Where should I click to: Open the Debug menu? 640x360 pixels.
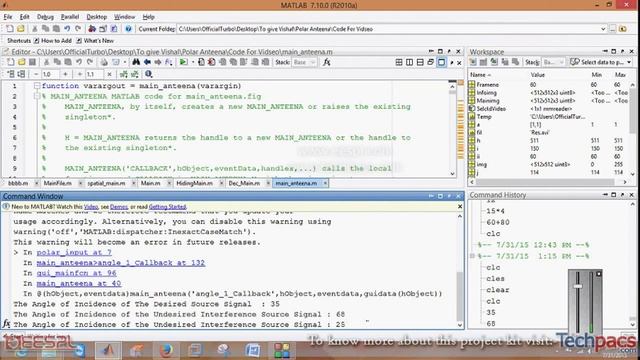[x=45, y=17]
